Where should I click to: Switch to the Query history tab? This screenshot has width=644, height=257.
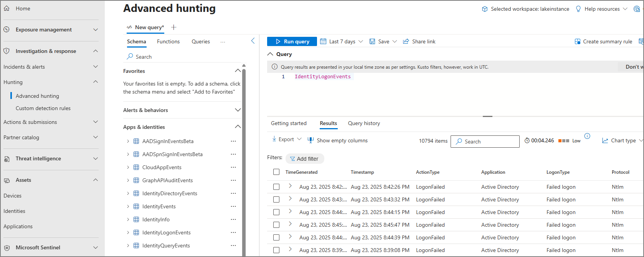[x=364, y=123]
